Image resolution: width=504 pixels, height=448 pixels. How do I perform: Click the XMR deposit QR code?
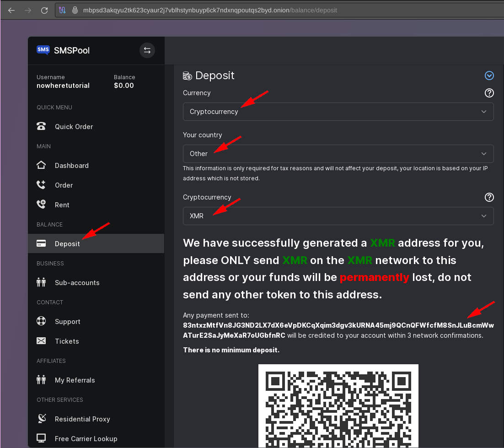pyautogui.click(x=338, y=406)
